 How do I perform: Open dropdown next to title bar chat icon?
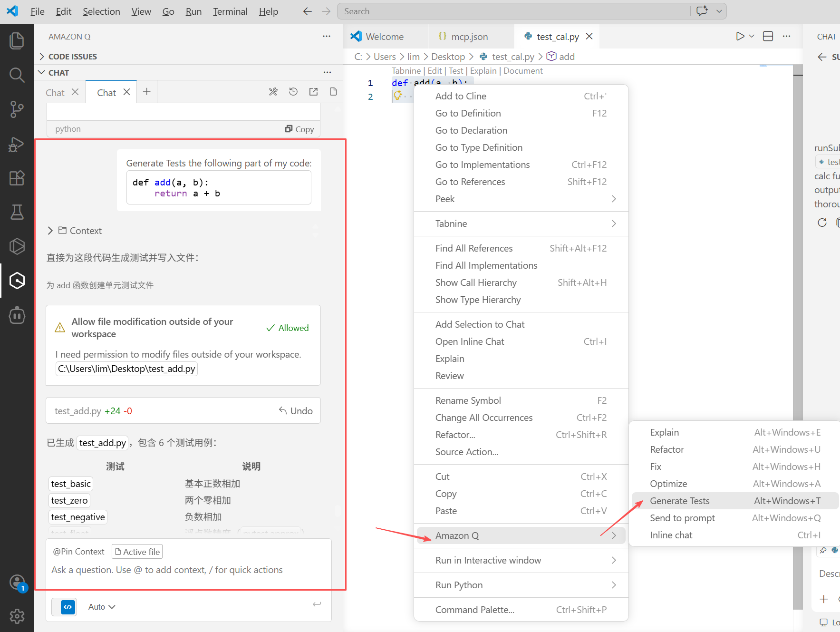tap(719, 11)
